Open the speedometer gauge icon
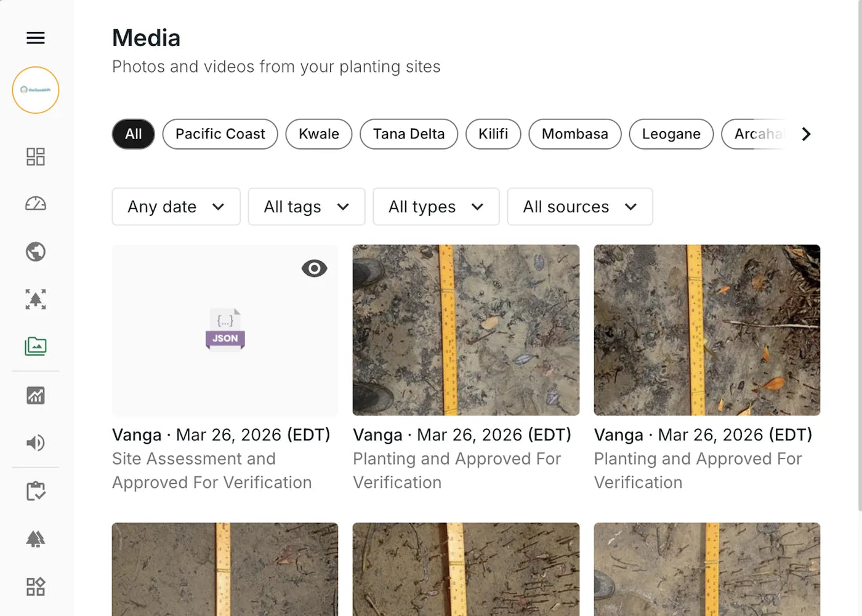Image resolution: width=862 pixels, height=616 pixels. coord(36,204)
